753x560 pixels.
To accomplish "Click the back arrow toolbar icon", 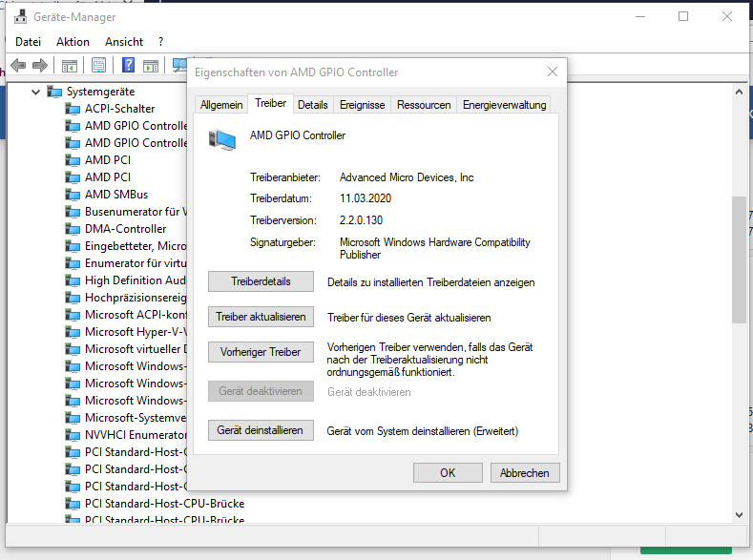I will (x=18, y=65).
